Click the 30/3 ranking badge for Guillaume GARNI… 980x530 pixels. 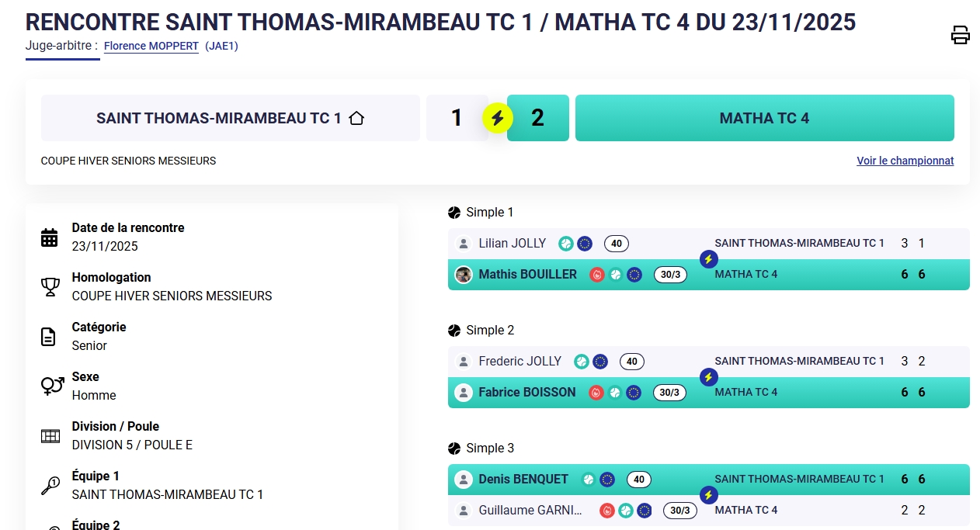(x=679, y=511)
